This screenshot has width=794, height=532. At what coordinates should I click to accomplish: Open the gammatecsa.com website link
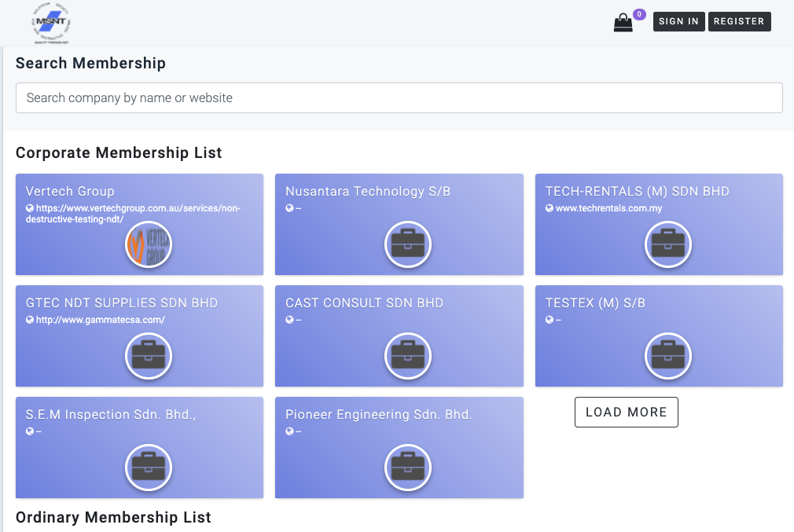click(101, 320)
